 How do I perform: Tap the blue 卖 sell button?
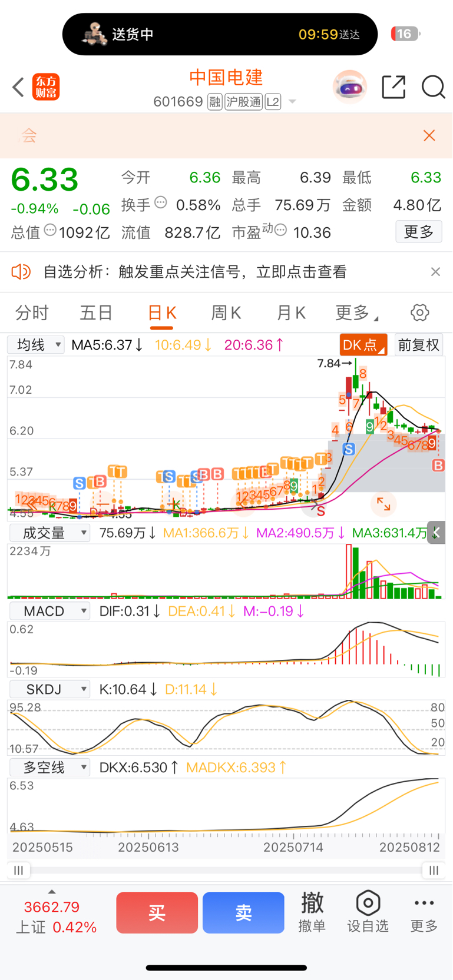tap(243, 913)
